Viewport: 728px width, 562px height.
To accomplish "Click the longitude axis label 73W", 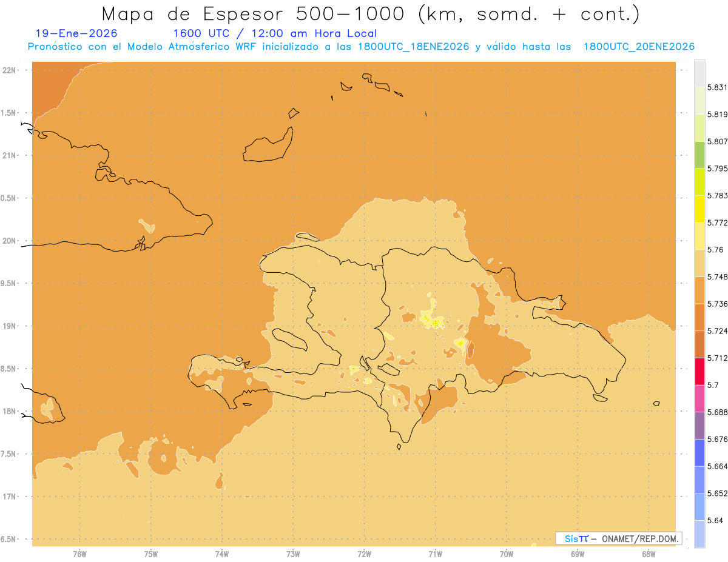I will [x=293, y=554].
